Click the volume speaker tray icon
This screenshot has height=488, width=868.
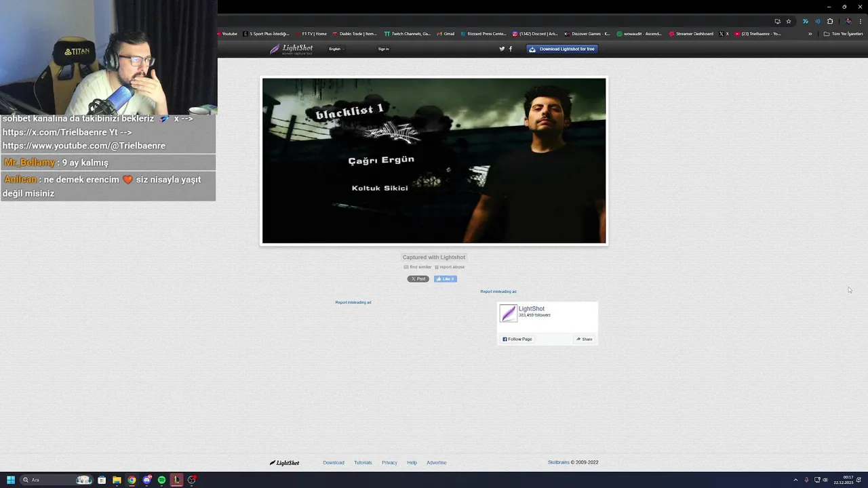825,480
